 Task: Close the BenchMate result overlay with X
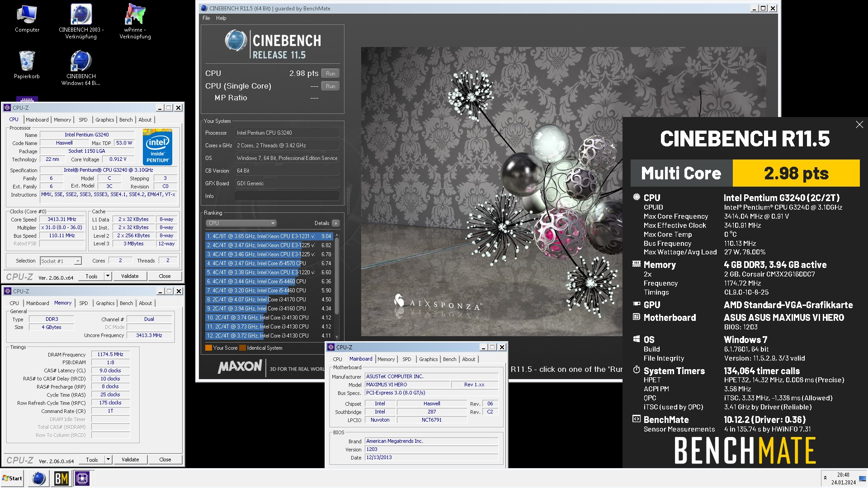click(x=859, y=125)
